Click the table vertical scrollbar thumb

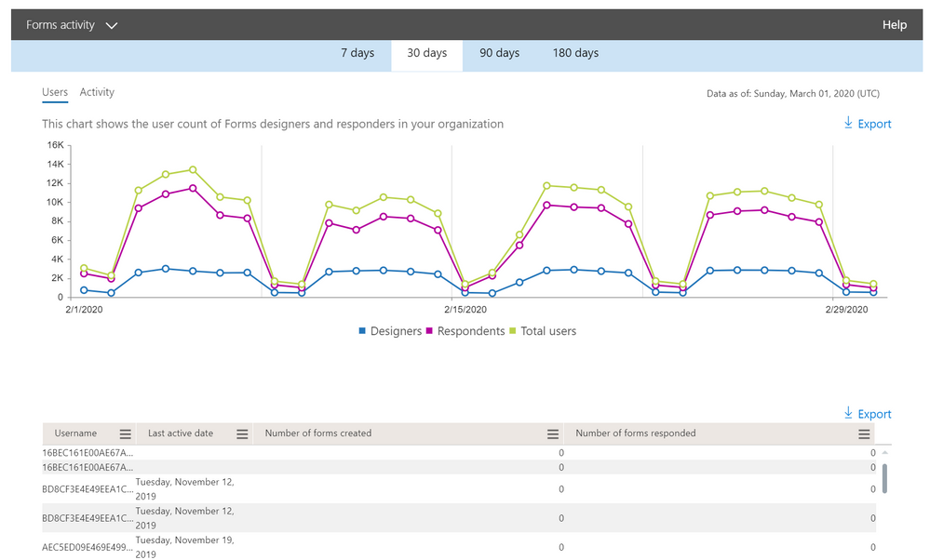click(x=884, y=477)
